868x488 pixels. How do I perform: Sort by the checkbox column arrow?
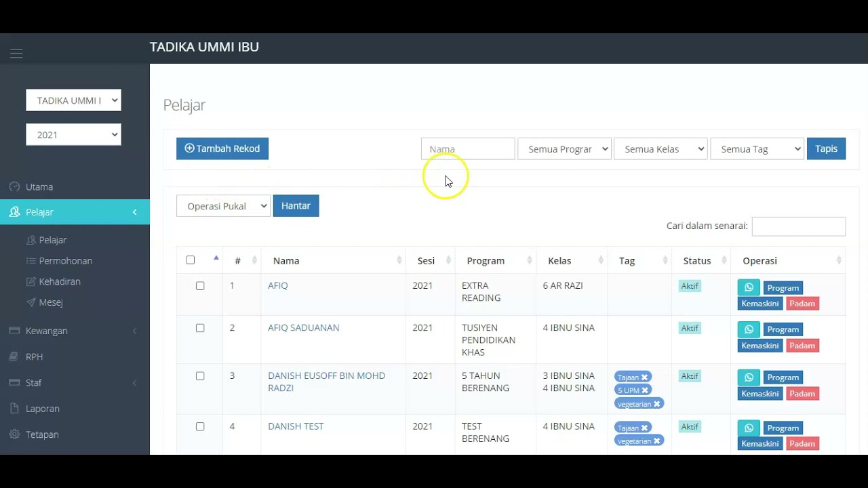pyautogui.click(x=216, y=258)
